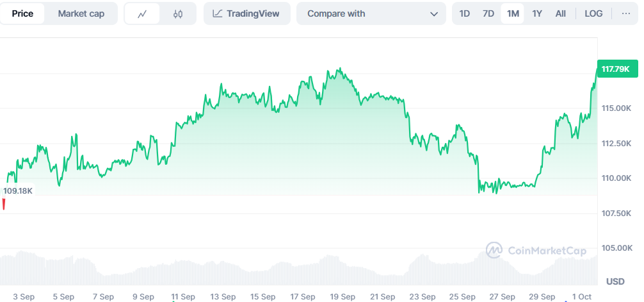Select the Price view toggle
The width and height of the screenshot is (644, 302).
pyautogui.click(x=22, y=13)
